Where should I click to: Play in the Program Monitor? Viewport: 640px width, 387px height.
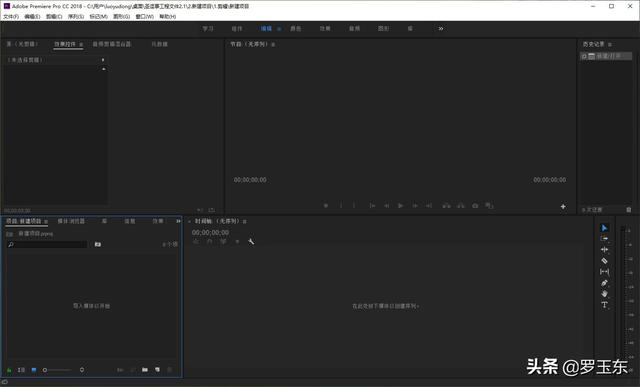point(400,206)
